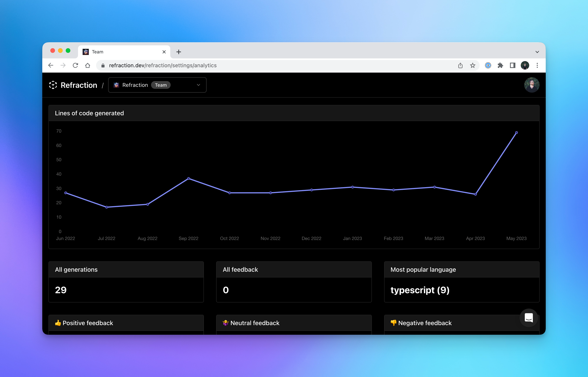Image resolution: width=588 pixels, height=377 pixels.
Task: Open a new browser tab
Action: pyautogui.click(x=179, y=52)
